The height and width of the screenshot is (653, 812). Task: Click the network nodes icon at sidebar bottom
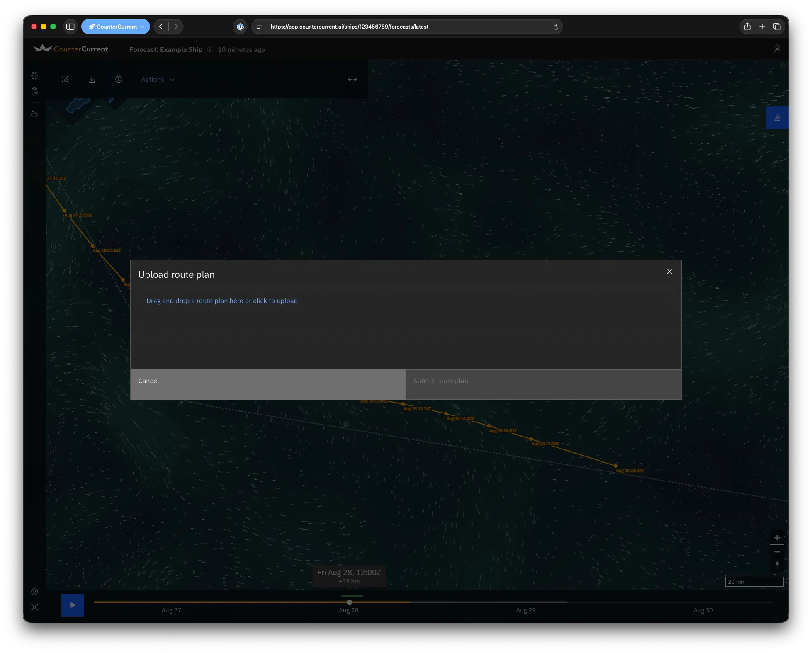pos(34,607)
